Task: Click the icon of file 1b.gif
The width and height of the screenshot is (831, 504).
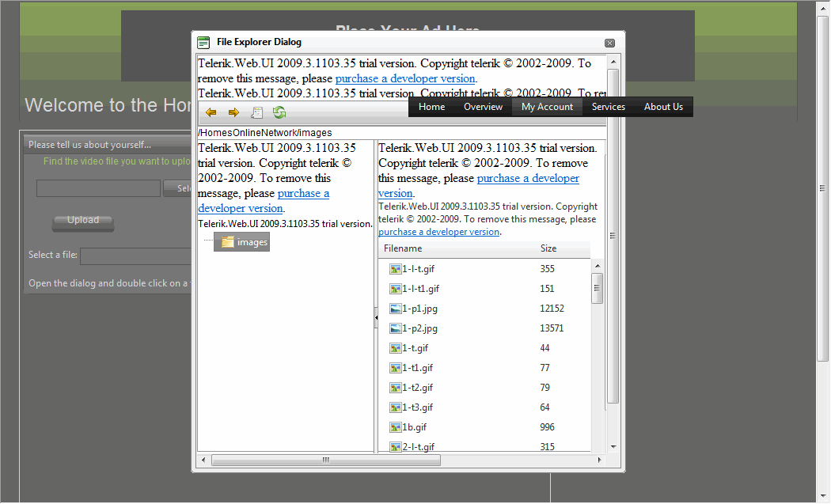Action: coord(396,426)
